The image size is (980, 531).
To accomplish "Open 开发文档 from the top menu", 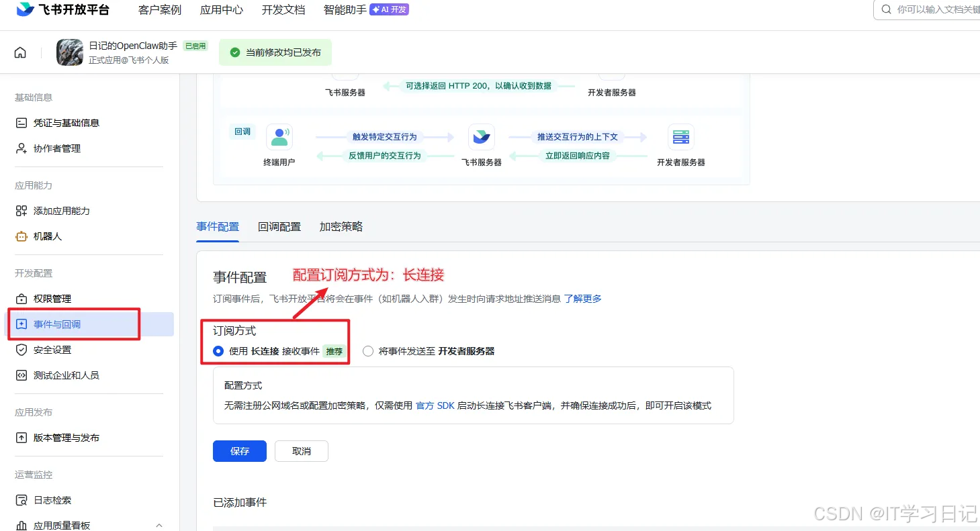I will [x=282, y=9].
